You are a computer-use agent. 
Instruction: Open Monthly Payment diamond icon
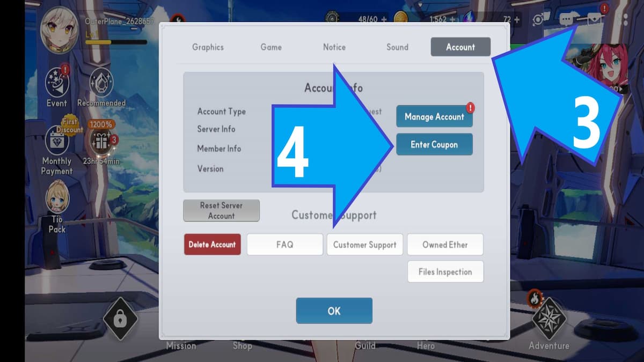(56, 142)
